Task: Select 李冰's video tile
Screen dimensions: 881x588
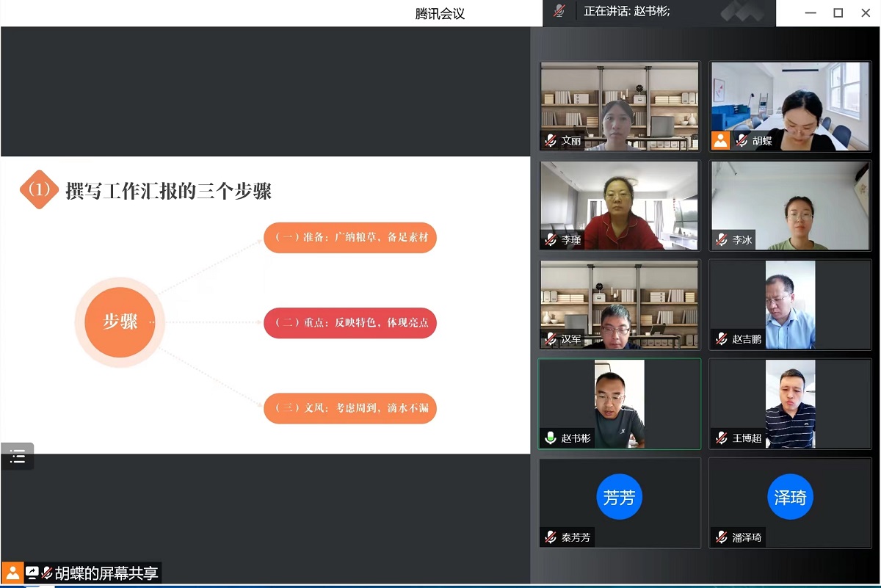Action: click(x=790, y=205)
